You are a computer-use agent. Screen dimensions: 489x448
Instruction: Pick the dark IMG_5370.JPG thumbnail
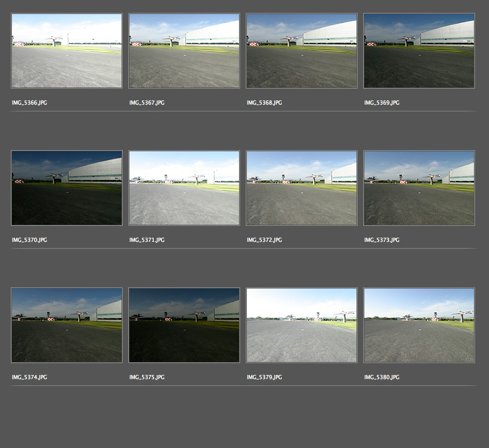(67, 188)
